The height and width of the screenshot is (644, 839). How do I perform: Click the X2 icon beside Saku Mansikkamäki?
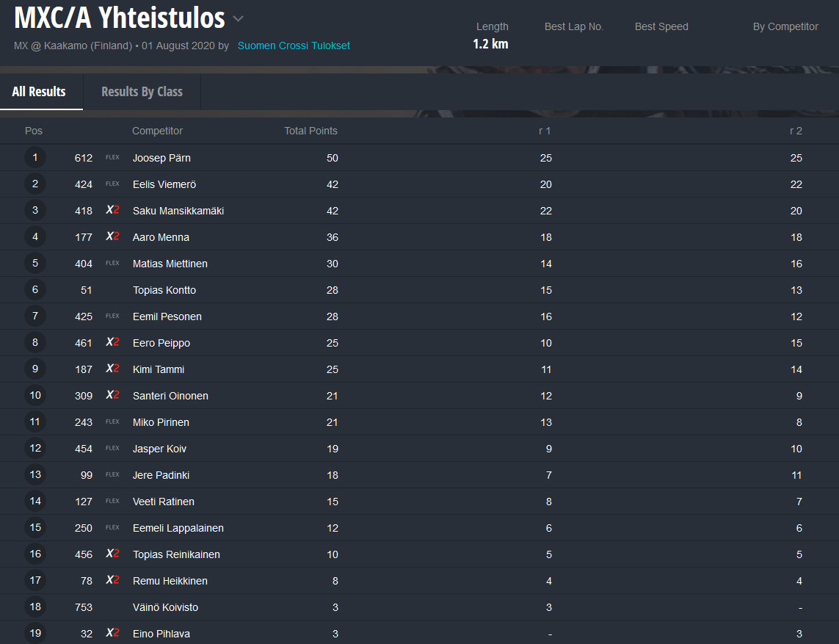pos(112,210)
